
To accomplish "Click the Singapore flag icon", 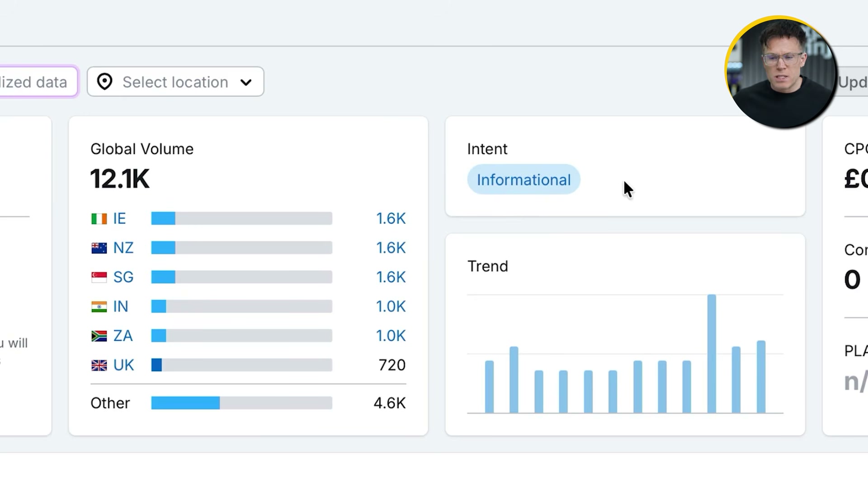I will click(x=99, y=277).
